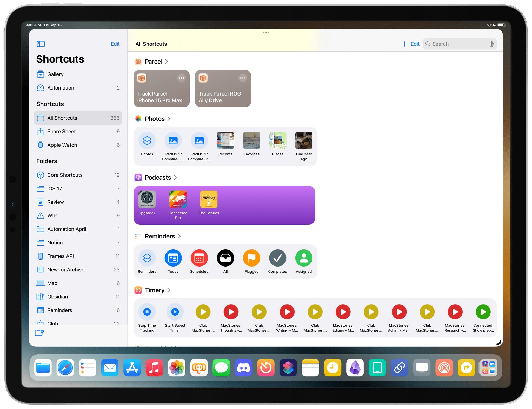Viewport: 532px width, 409px height.
Task: Tap the microphone dictation icon
Action: 491,44
